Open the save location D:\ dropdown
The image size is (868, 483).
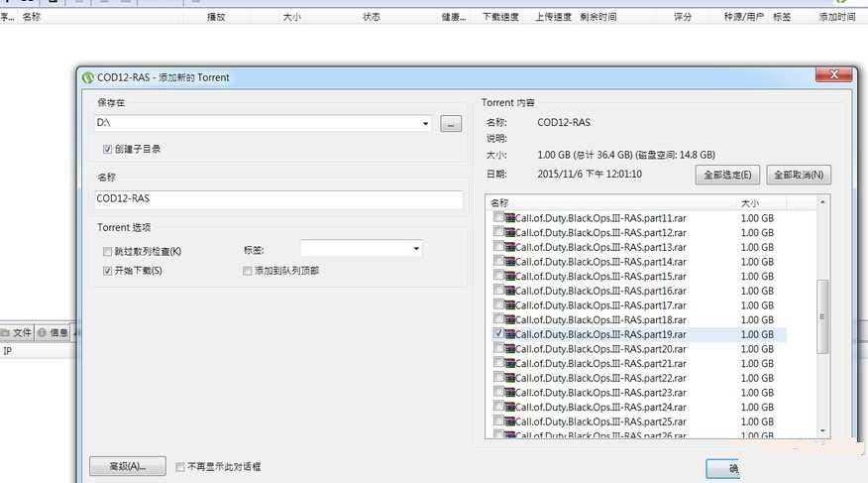coord(425,124)
